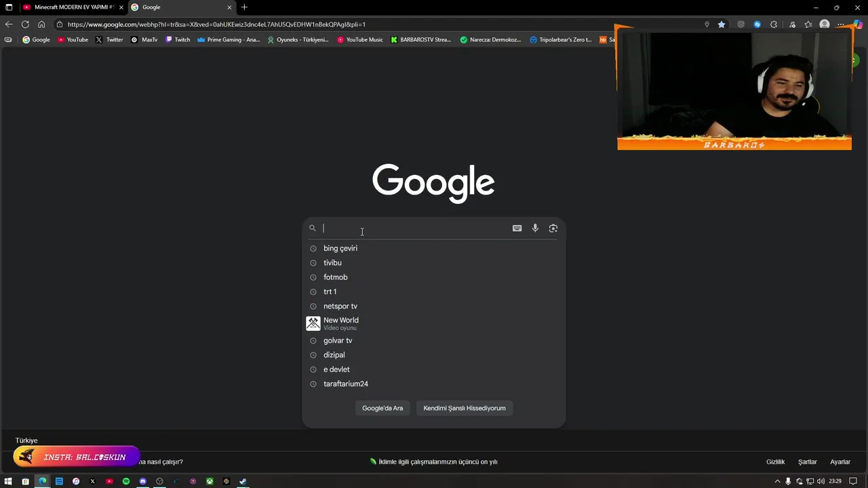Select the 'fotmob' suggestion
The image size is (868, 488).
tap(433, 277)
